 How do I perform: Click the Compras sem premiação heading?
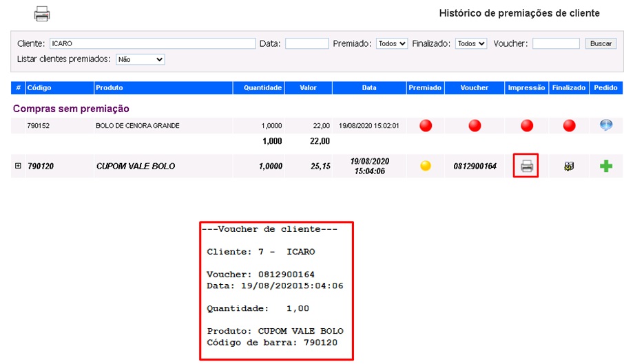tap(71, 109)
